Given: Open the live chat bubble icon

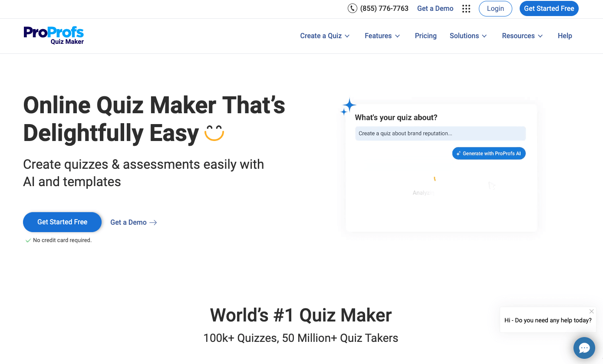Looking at the screenshot, I should (584, 348).
